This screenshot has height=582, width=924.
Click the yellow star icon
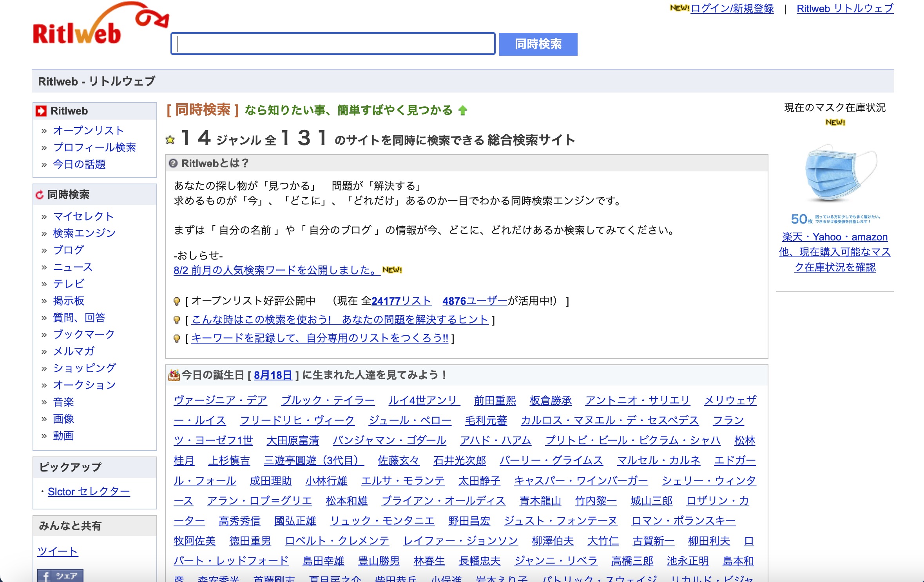tap(170, 140)
